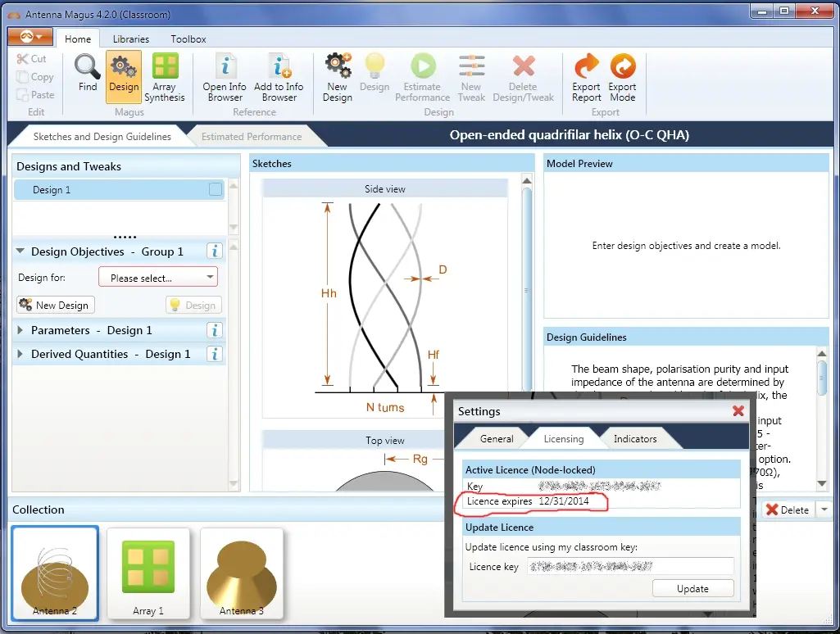The width and height of the screenshot is (840, 634).
Task: Click Open Info Browser
Action: coord(225,78)
